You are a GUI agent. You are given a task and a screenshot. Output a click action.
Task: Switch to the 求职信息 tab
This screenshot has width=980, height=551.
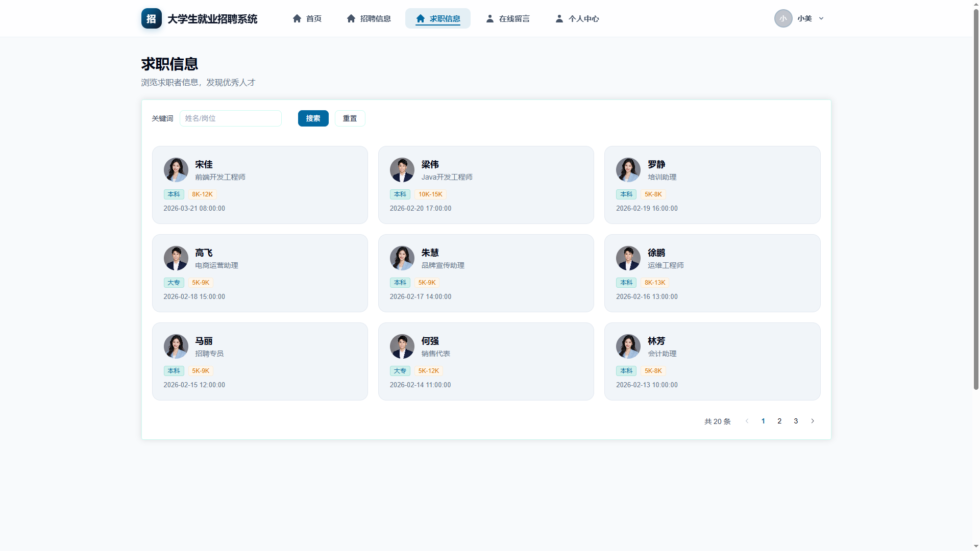438,18
